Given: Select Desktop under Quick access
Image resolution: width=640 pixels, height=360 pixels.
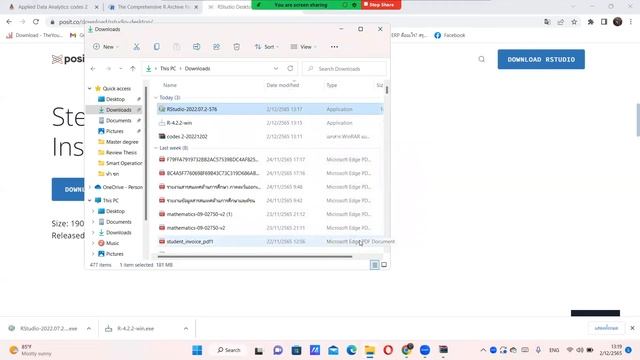Looking at the screenshot, I should tap(116, 99).
